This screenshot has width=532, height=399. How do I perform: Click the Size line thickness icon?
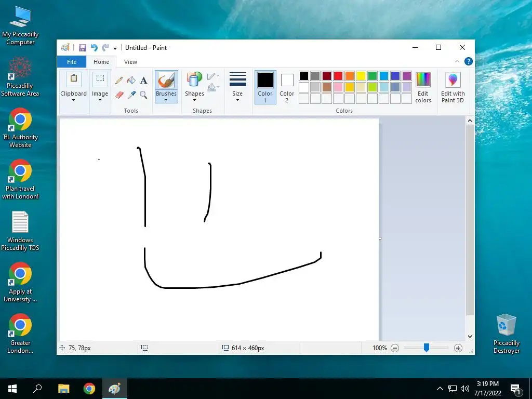[x=238, y=79]
